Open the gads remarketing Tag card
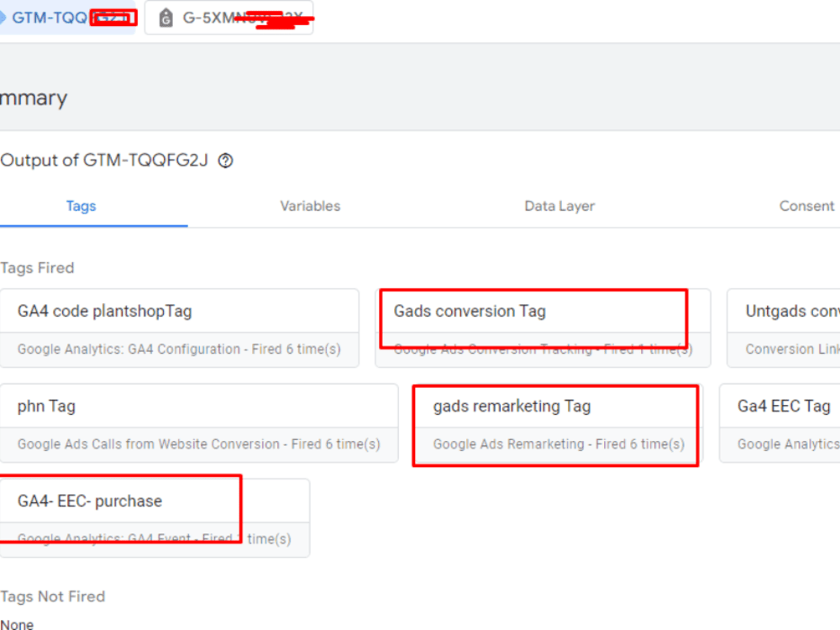This screenshot has height=630, width=840. 558,423
